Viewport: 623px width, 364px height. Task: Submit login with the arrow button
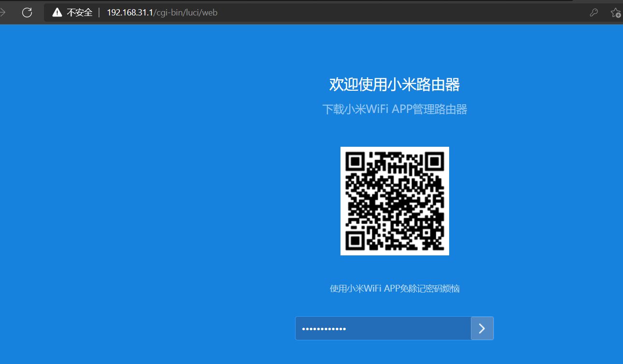pos(482,328)
